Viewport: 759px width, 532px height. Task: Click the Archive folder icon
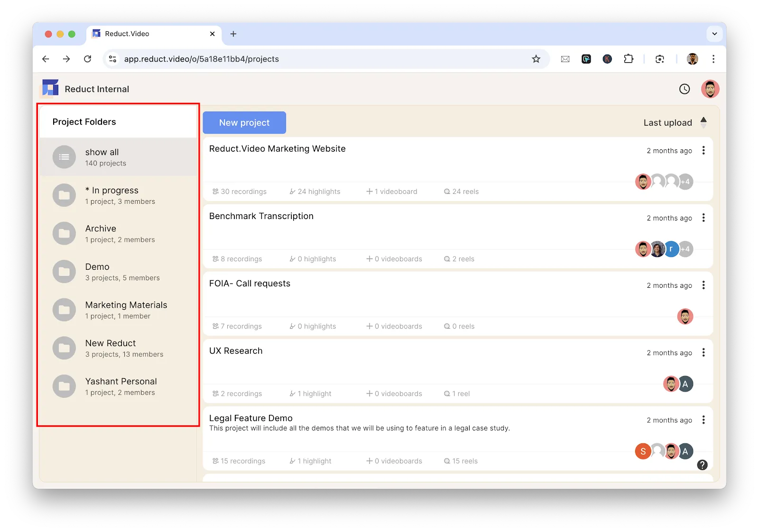click(64, 234)
